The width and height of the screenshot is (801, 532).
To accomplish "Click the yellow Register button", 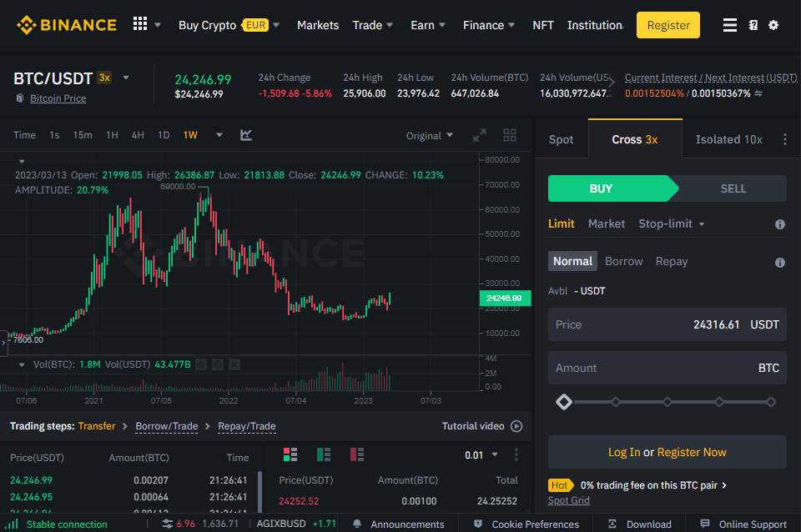I will coord(668,25).
